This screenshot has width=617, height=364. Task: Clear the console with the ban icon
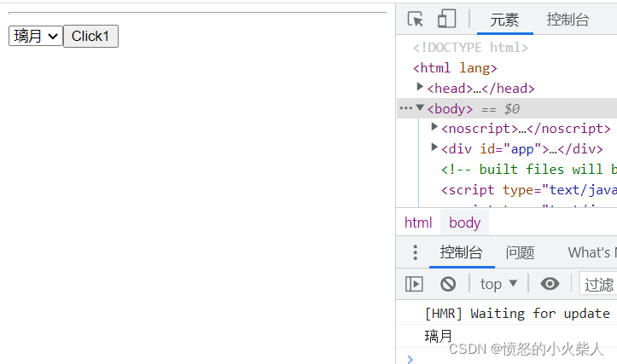(x=448, y=284)
